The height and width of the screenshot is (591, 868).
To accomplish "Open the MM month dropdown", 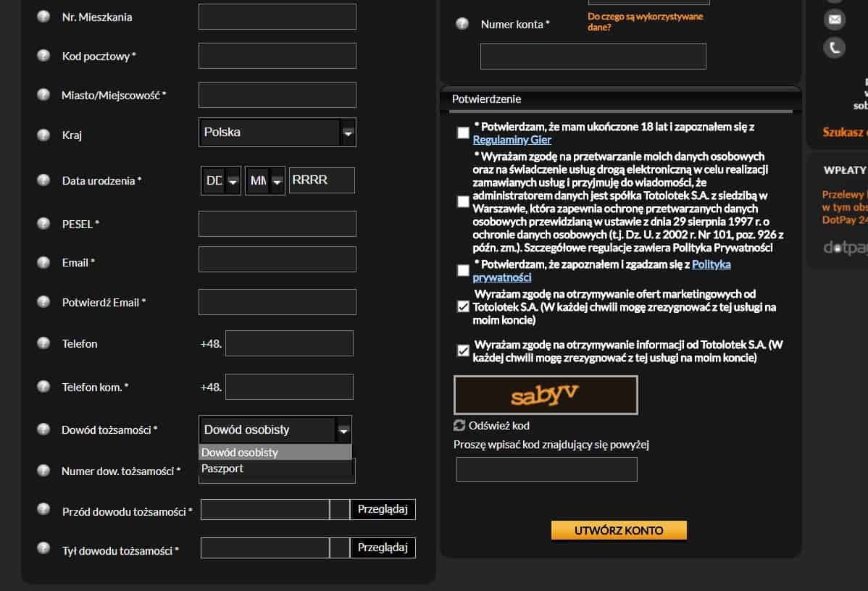I will [x=264, y=180].
